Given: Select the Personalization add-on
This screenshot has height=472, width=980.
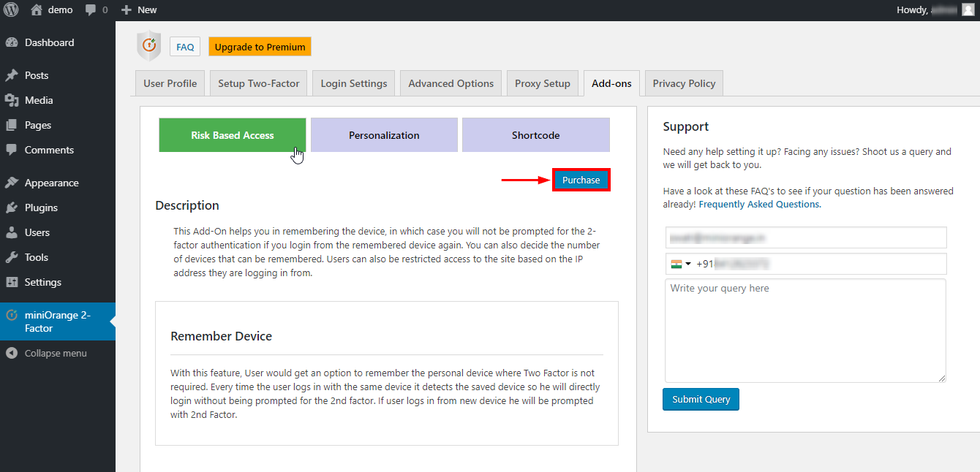Looking at the screenshot, I should [x=384, y=135].
